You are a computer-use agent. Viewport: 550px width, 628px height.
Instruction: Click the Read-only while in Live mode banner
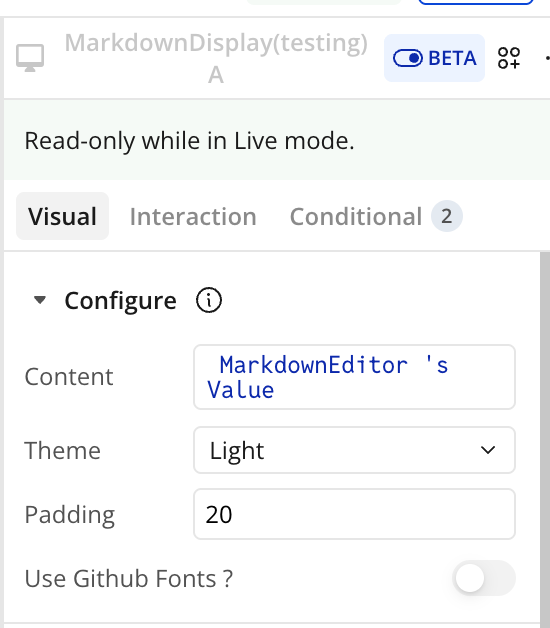click(277, 140)
